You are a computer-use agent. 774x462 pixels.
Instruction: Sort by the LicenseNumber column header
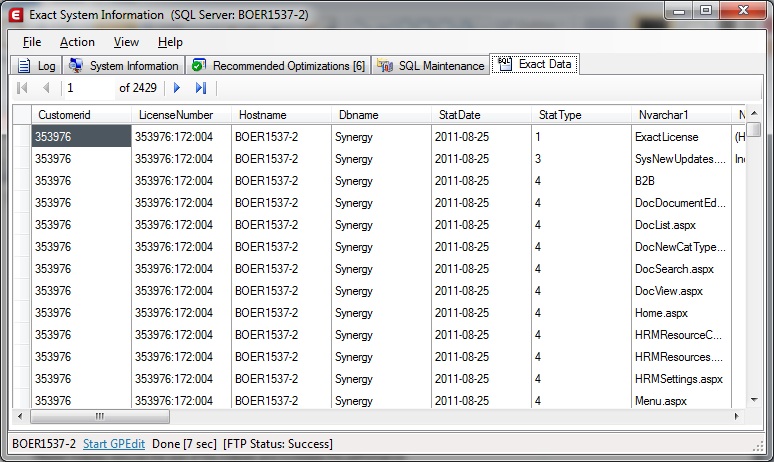[x=182, y=115]
